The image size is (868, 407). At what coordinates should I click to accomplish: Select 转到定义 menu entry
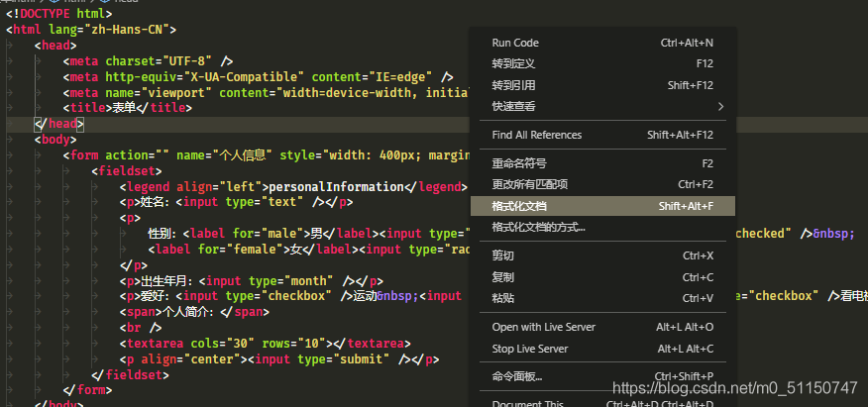tap(602, 63)
